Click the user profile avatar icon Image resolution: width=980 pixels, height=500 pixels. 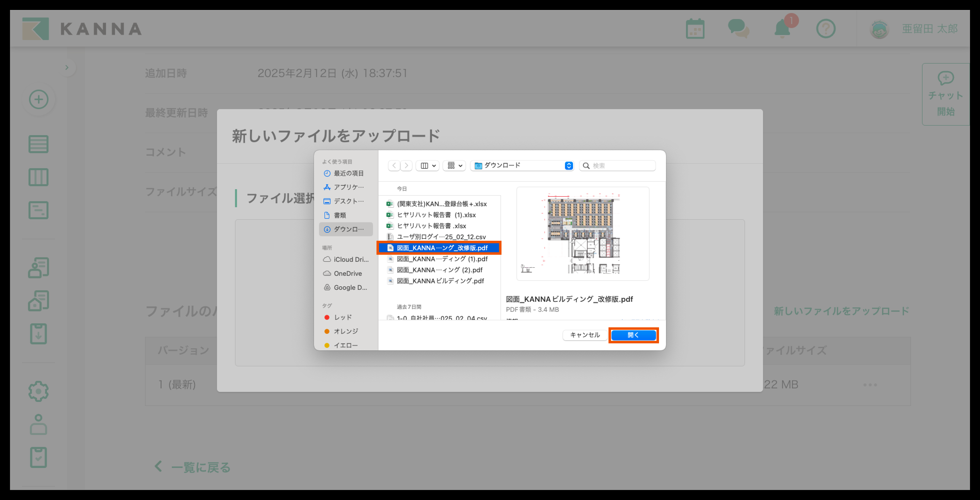coord(879,29)
